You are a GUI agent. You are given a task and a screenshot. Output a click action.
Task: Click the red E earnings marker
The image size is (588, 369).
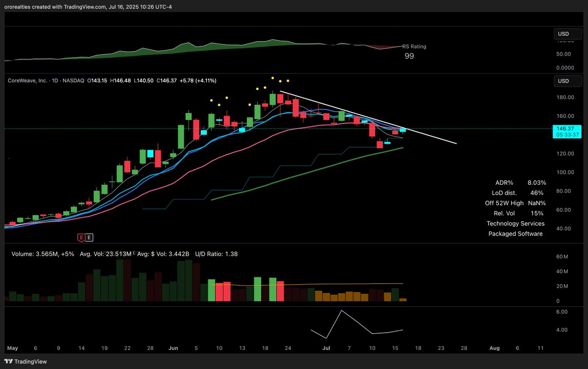point(81,237)
